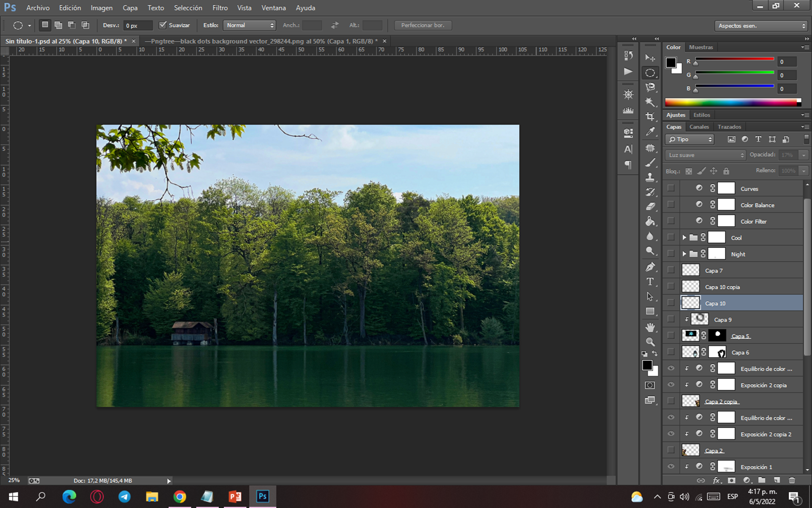
Task: Click the Desv. feather input field
Action: 137,26
